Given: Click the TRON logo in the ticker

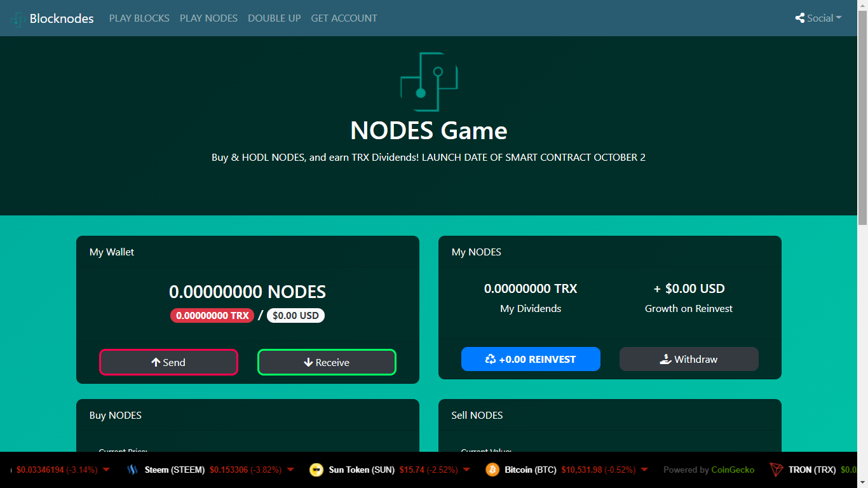Looking at the screenshot, I should pos(776,470).
